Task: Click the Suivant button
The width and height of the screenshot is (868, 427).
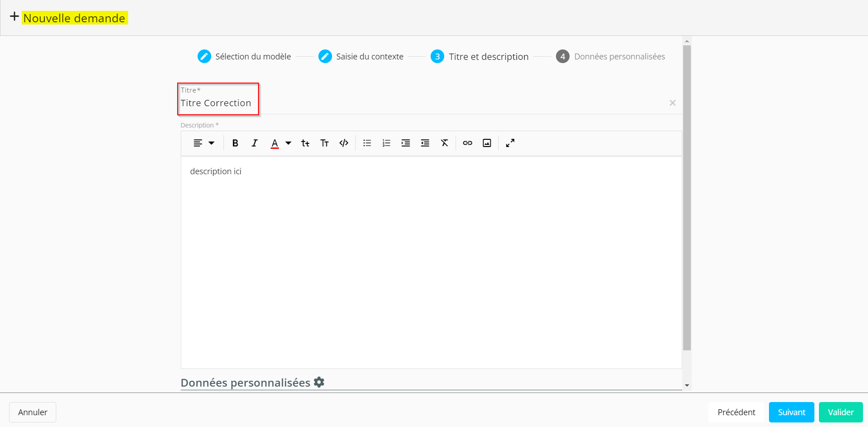Action: (791, 412)
